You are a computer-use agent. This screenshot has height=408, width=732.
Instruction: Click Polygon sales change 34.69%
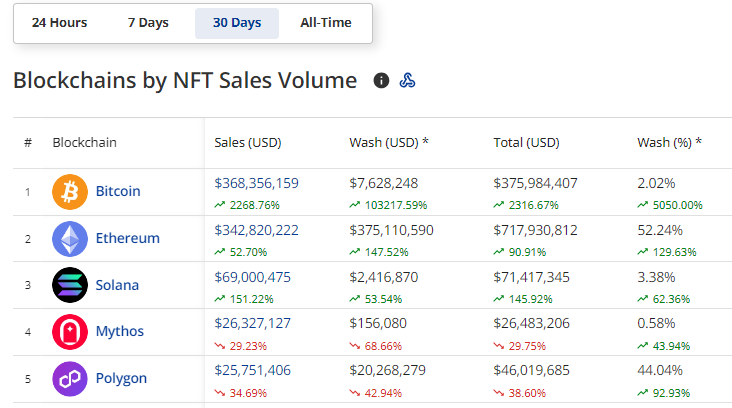248,393
